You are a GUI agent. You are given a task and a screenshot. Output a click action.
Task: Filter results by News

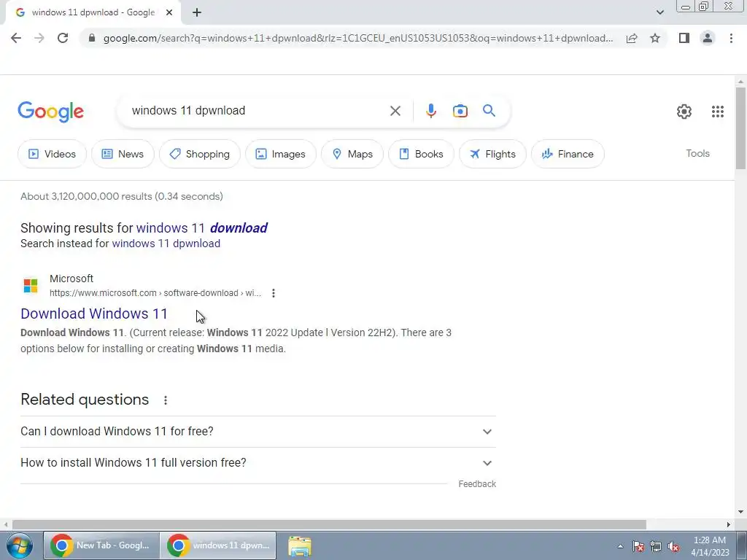(x=123, y=154)
